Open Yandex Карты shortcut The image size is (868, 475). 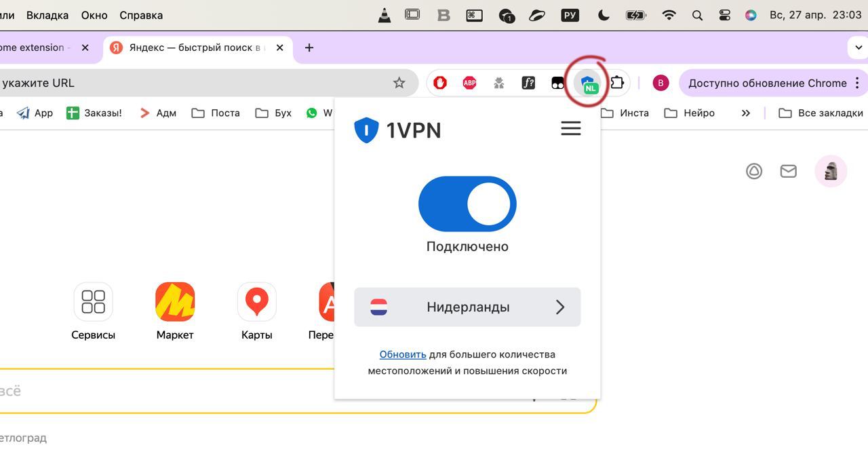pos(256,302)
